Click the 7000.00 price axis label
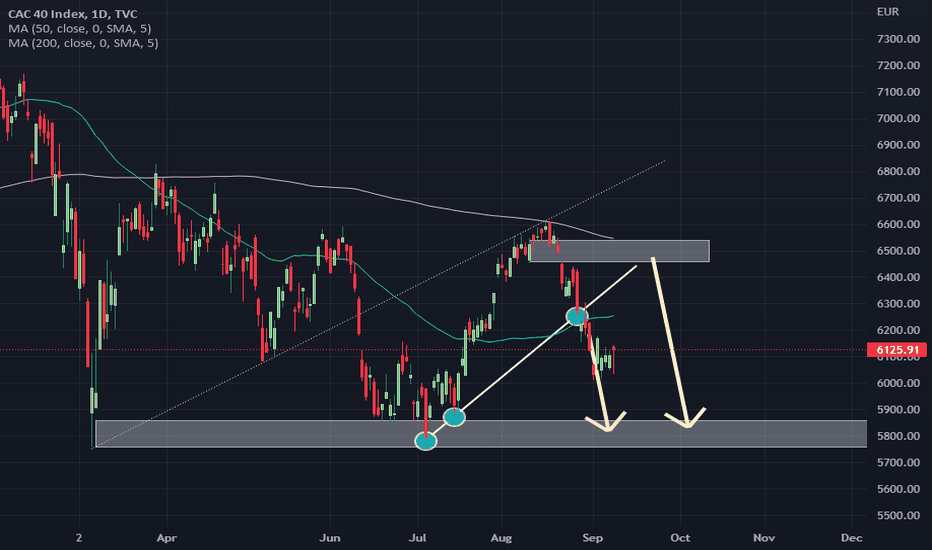 point(898,118)
